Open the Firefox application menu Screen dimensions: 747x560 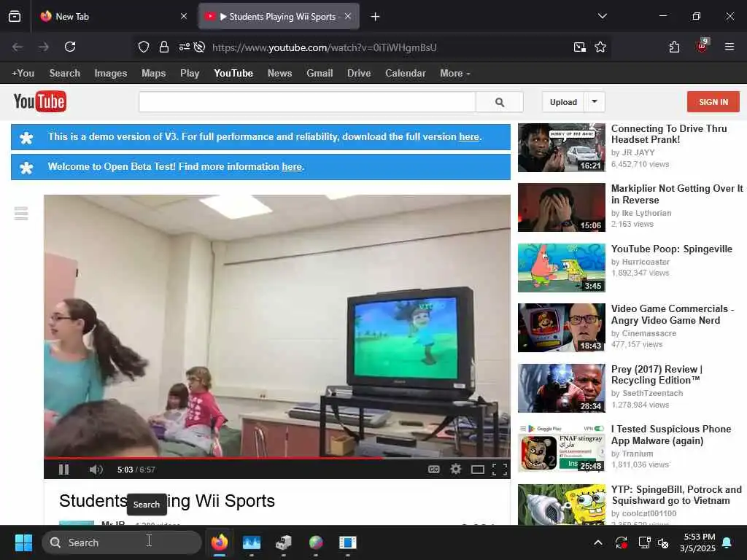pyautogui.click(x=729, y=47)
